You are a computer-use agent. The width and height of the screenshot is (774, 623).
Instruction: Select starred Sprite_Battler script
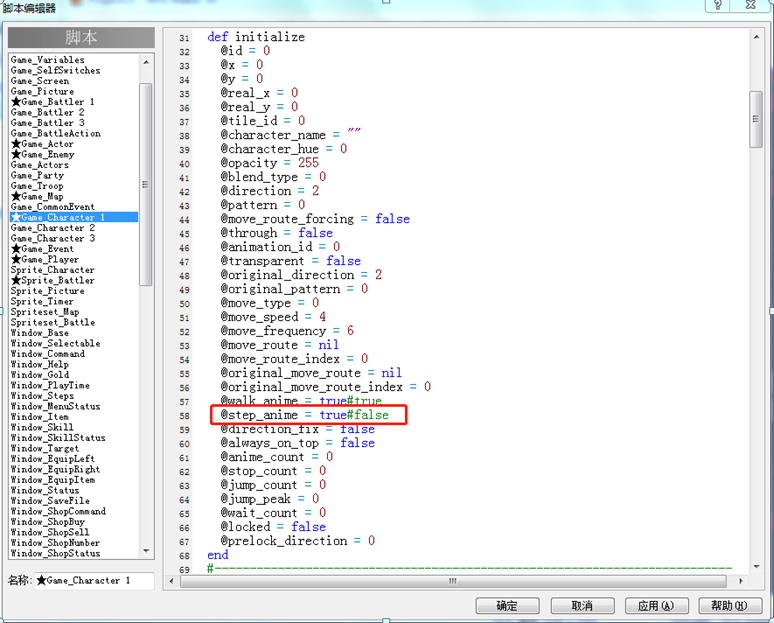click(53, 280)
